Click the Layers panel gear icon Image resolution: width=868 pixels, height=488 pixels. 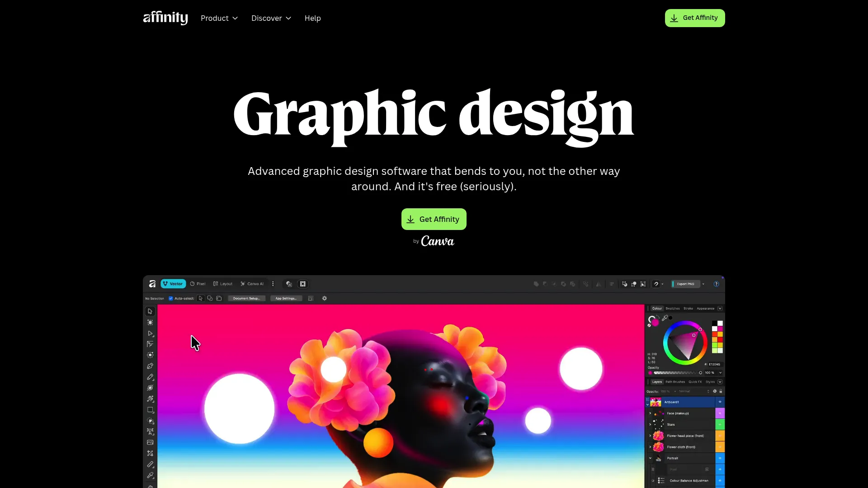(715, 391)
